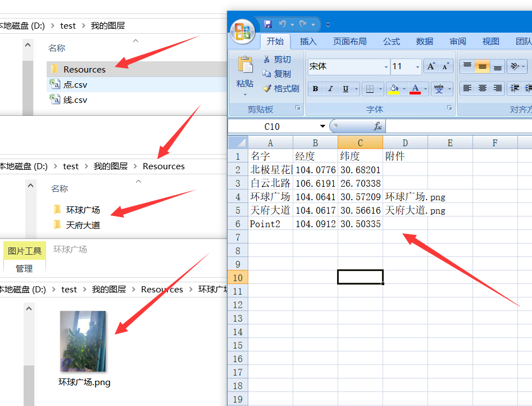Toggle Bold formatting
This screenshot has height=406, width=532.
(316, 89)
